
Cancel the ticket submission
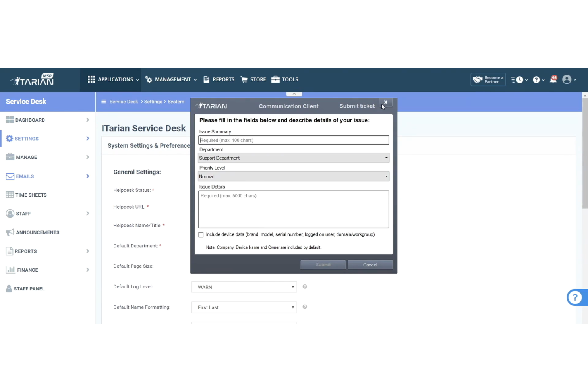(x=369, y=265)
